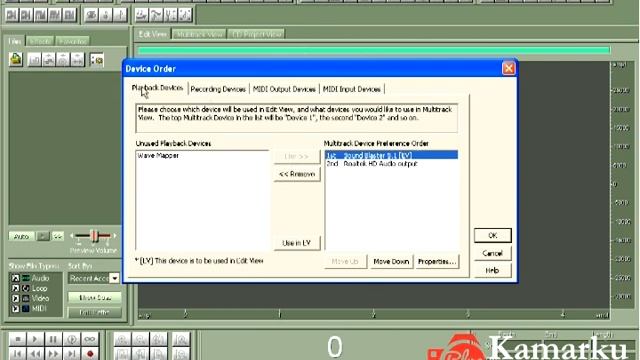Click the preview Play button beside Auto

(x=43, y=236)
